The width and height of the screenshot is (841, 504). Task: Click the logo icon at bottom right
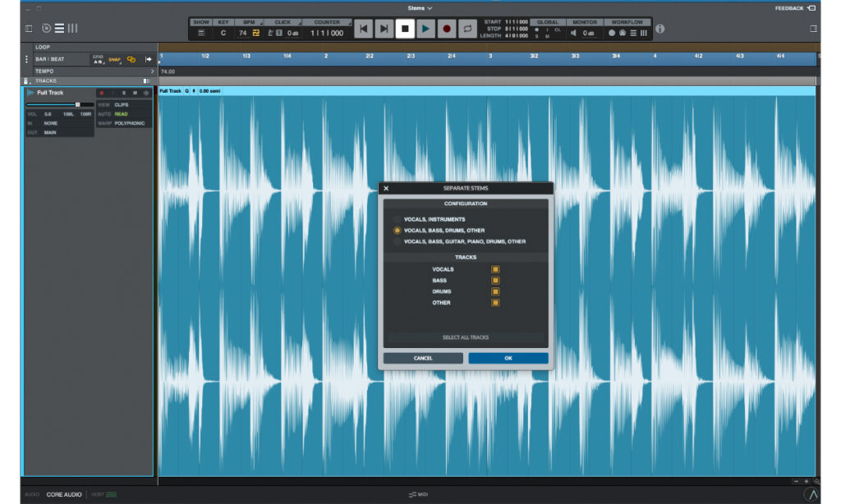point(812,494)
